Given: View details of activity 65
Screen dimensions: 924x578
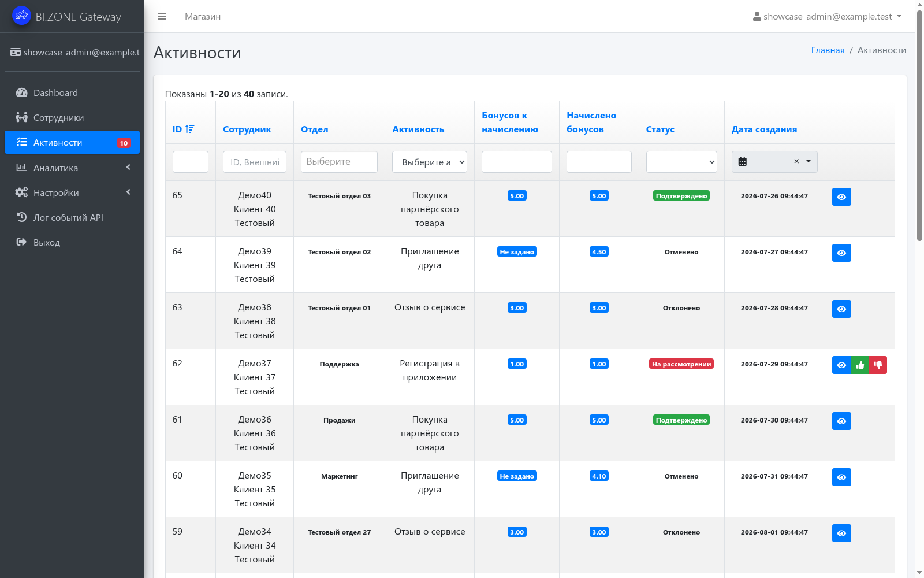Looking at the screenshot, I should point(841,197).
